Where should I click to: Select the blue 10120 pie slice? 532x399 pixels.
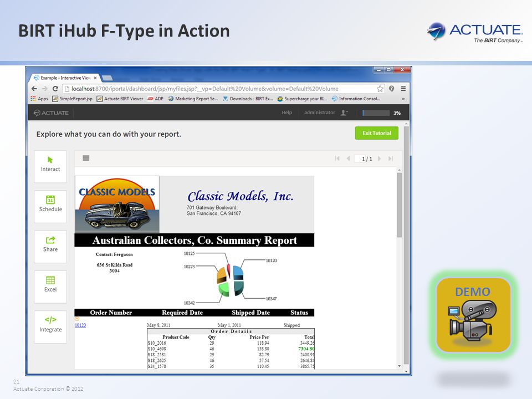pos(238,272)
